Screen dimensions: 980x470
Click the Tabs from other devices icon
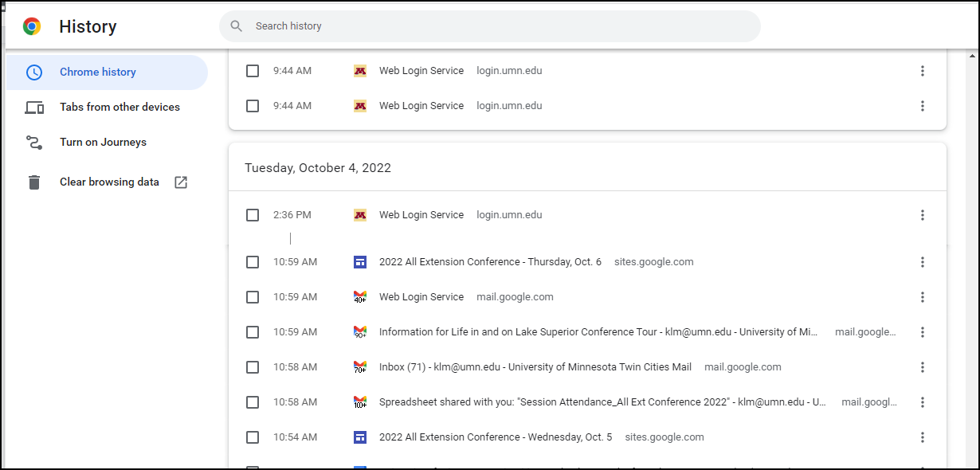33,108
